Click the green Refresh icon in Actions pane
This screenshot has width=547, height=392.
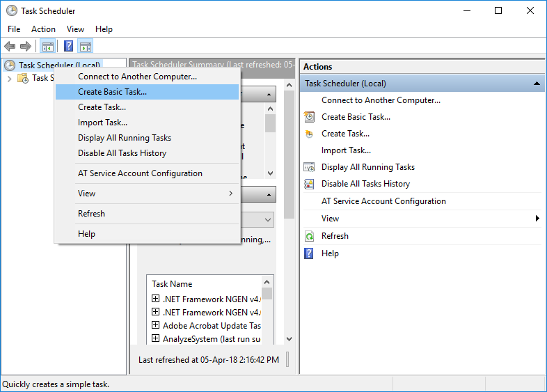click(x=310, y=236)
